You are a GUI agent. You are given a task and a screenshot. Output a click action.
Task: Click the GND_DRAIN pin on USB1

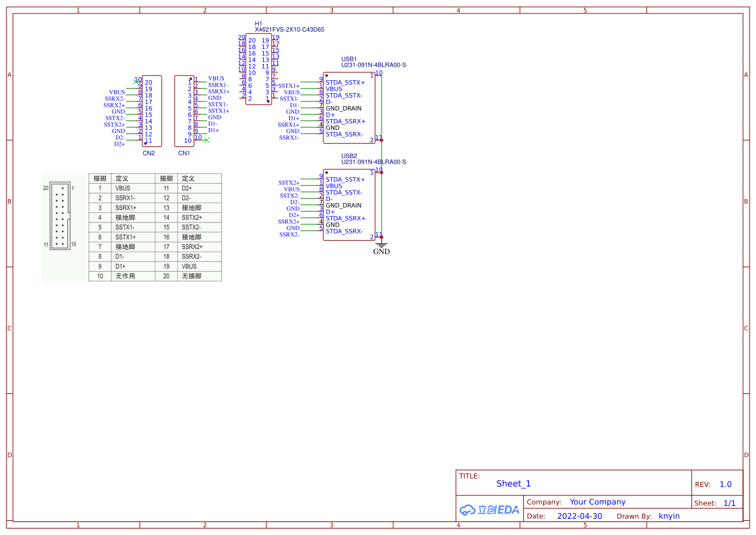(x=343, y=109)
